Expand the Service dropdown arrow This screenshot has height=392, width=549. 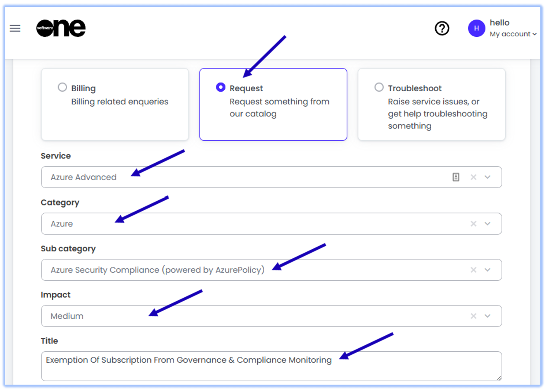click(x=488, y=177)
